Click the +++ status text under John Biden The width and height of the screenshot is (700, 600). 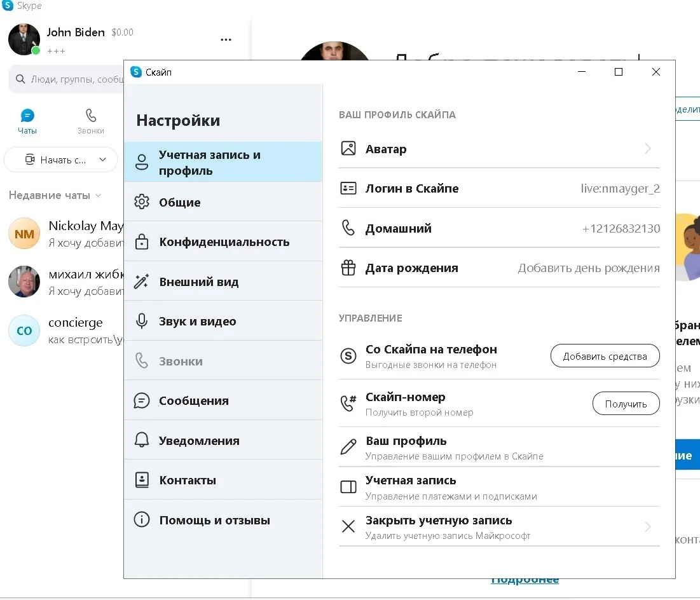point(56,51)
